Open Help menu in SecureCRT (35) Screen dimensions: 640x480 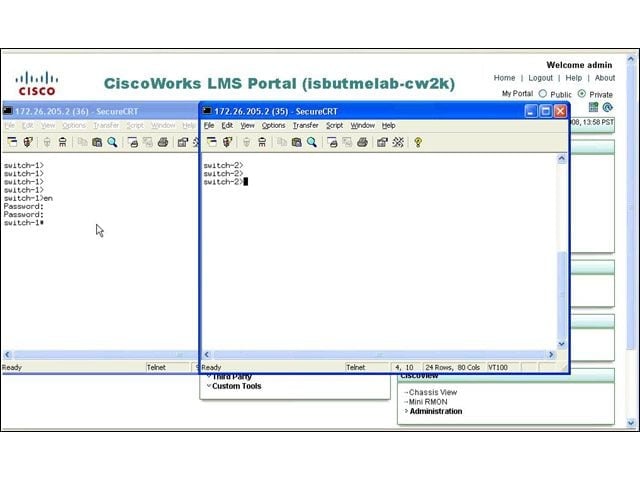[x=388, y=125]
